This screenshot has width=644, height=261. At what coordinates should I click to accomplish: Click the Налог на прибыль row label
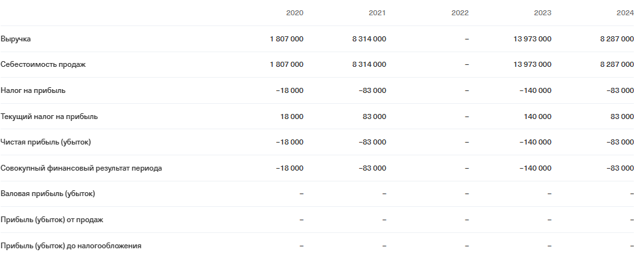[33, 90]
